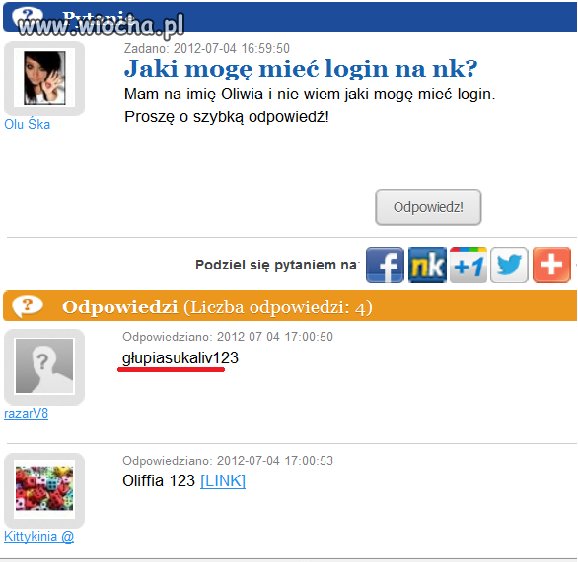
Task: Click the głupiasukaliv123 answer text
Action: click(180, 358)
